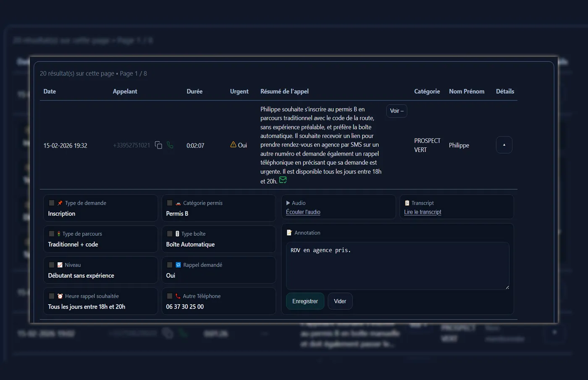Screen dimensions: 588x380
Task: Open the Écouter l'audio link
Action: [x=303, y=212]
